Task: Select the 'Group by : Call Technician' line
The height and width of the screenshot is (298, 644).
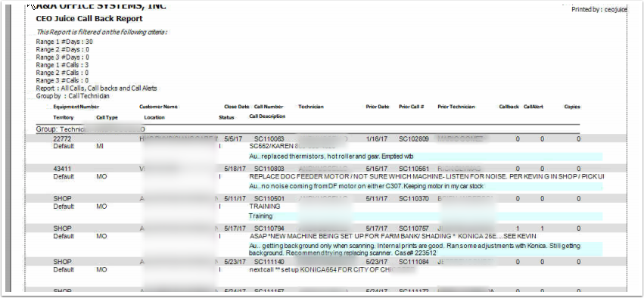Action: coord(73,96)
